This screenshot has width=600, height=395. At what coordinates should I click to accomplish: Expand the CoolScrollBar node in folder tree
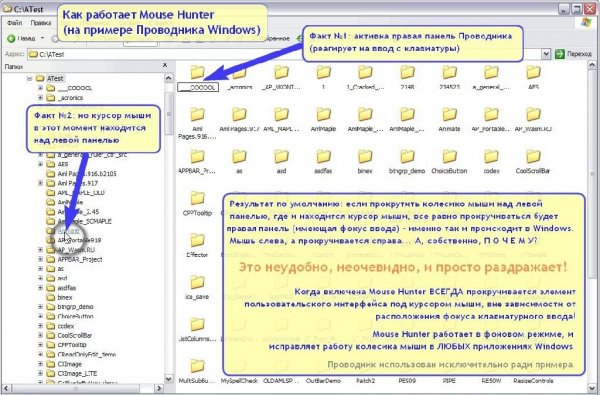[x=40, y=335]
